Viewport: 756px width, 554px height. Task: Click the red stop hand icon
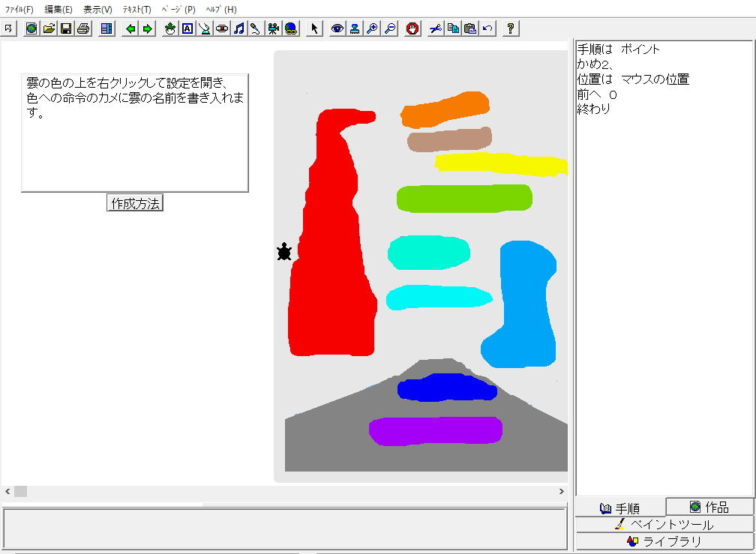click(412, 28)
